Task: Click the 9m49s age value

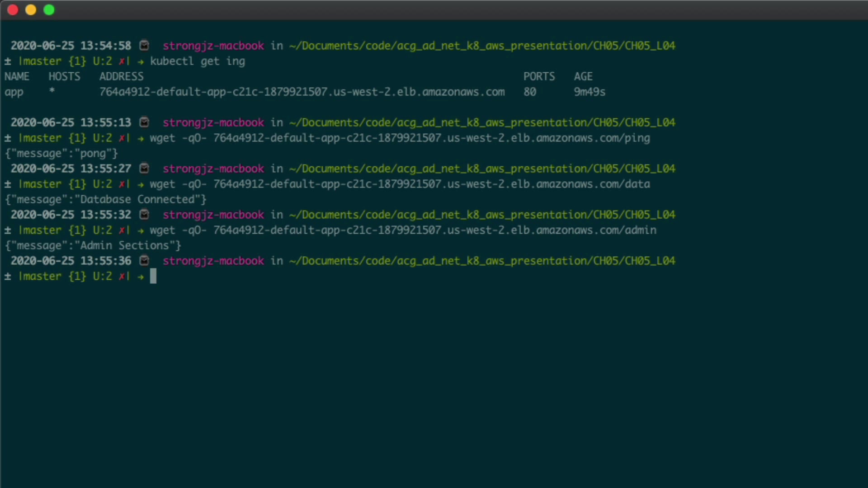Action: click(x=589, y=92)
